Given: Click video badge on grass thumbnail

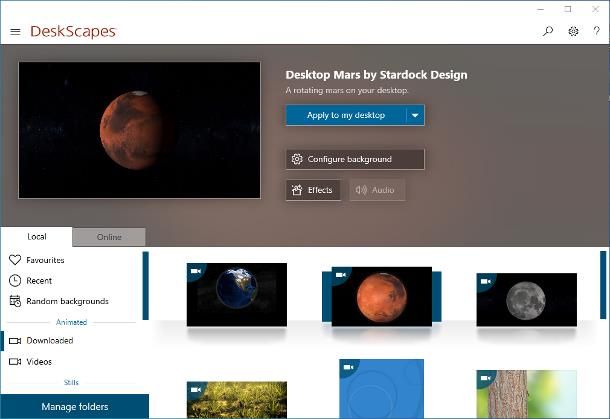Looking at the screenshot, I should (x=196, y=390).
